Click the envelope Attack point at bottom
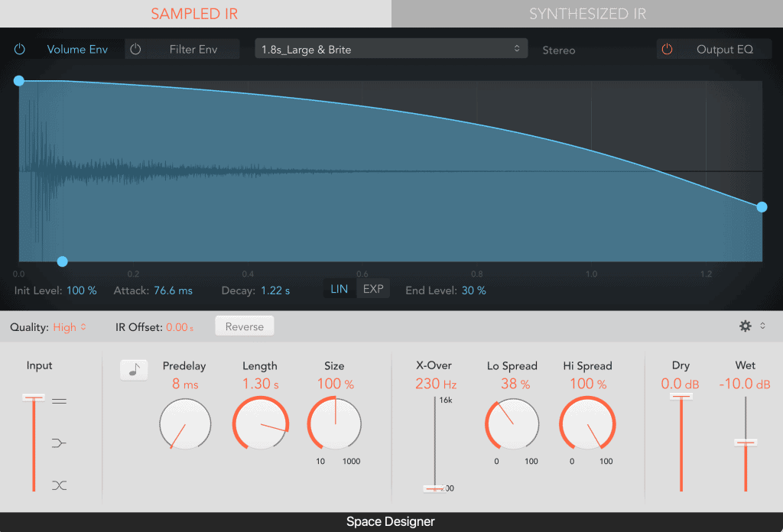The height and width of the screenshot is (532, 783). [x=63, y=261]
